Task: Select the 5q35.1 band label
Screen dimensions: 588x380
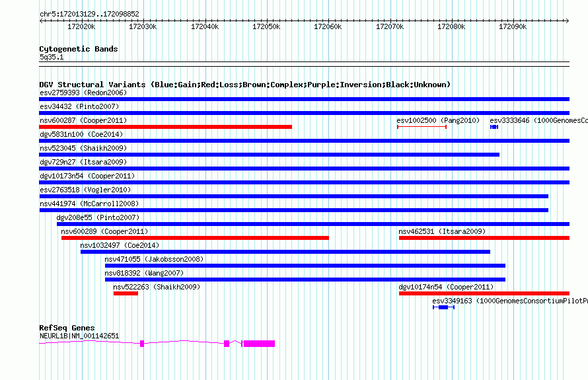Action: pos(52,57)
